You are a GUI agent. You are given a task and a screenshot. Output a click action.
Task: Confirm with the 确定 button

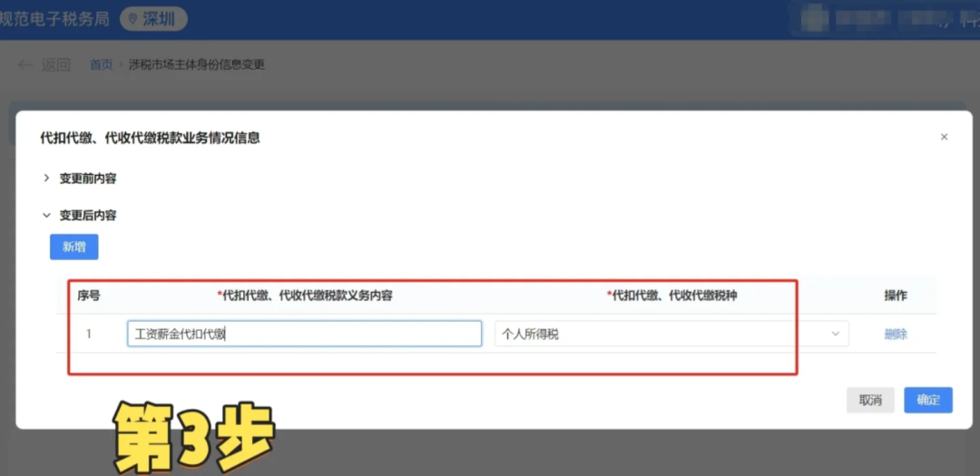point(928,401)
